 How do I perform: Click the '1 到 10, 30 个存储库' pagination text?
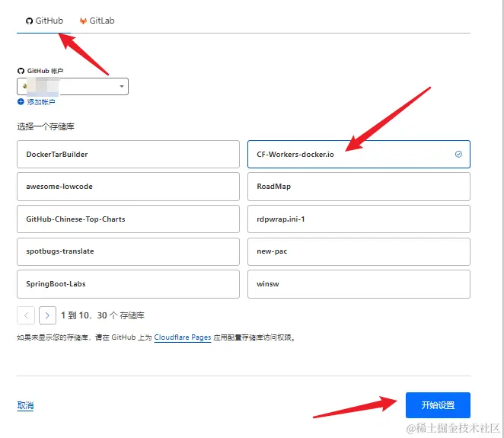[x=103, y=315]
